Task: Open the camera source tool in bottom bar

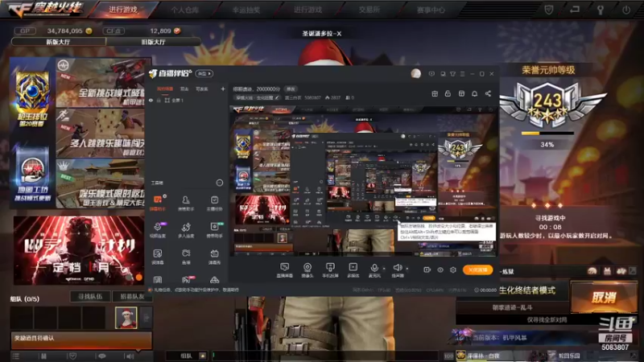Action: 308,270
